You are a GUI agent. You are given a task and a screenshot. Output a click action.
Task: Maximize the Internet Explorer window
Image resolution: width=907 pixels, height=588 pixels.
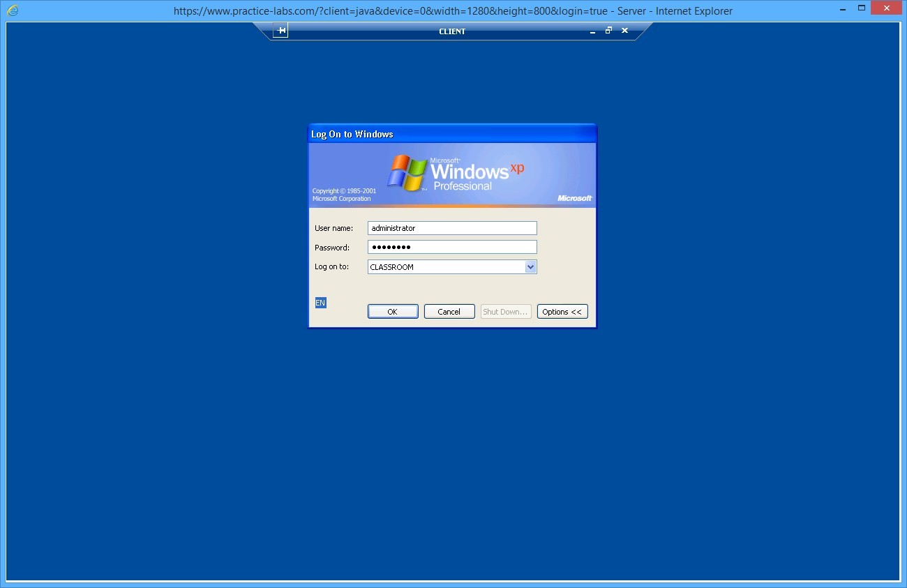(x=862, y=8)
